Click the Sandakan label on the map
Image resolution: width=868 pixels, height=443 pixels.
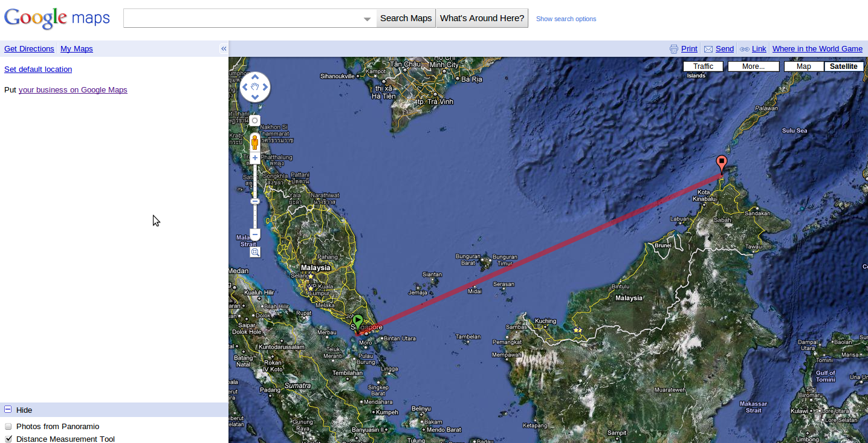tap(757, 213)
